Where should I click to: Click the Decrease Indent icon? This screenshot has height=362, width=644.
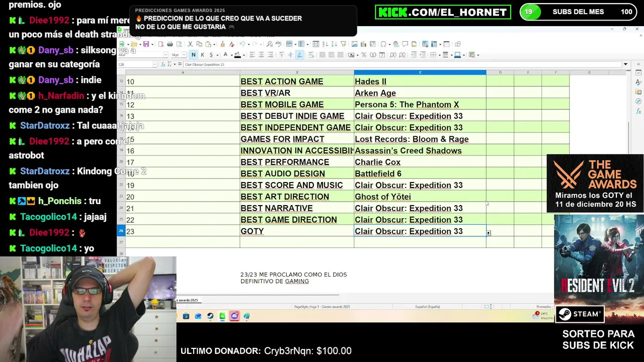click(423, 55)
